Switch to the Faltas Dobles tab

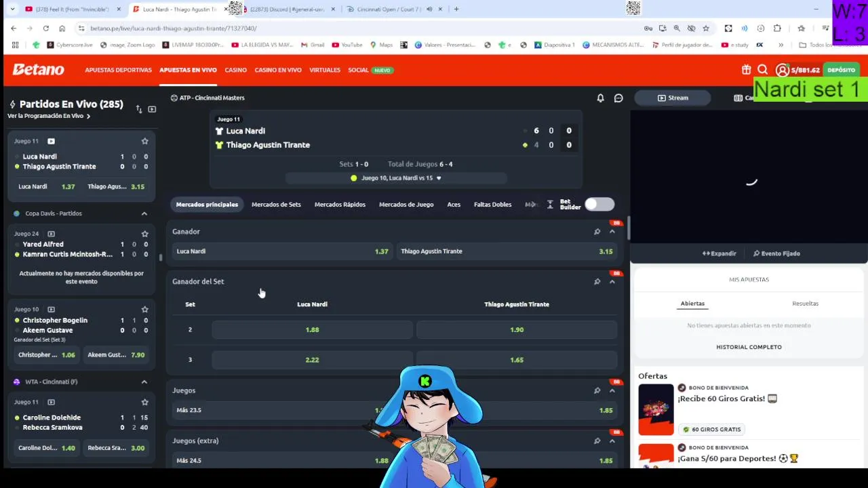[x=492, y=204]
